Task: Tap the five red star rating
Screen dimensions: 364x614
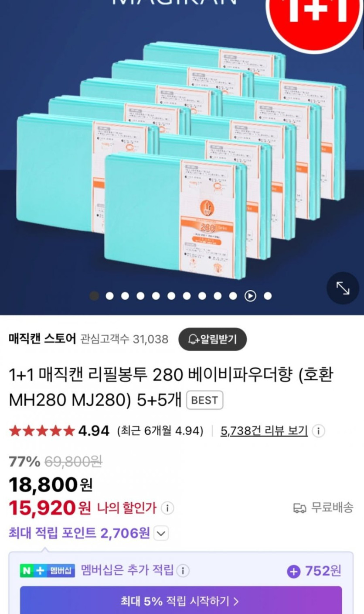Action: (42, 431)
